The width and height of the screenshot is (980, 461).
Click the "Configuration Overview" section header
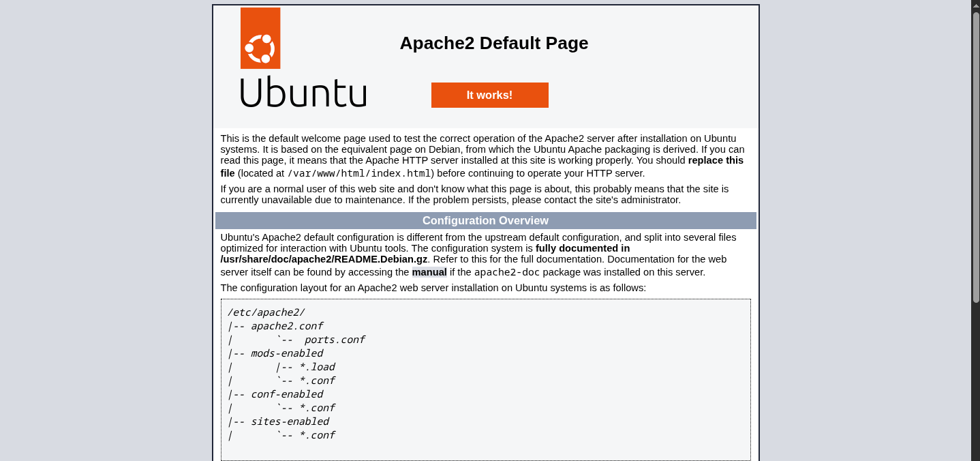[485, 221]
